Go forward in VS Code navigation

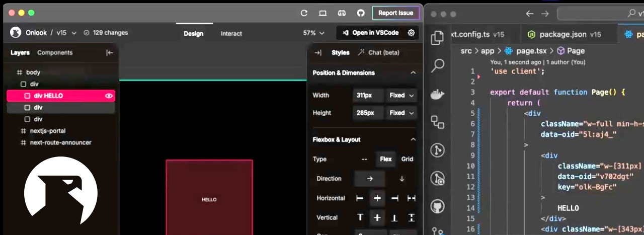click(545, 14)
